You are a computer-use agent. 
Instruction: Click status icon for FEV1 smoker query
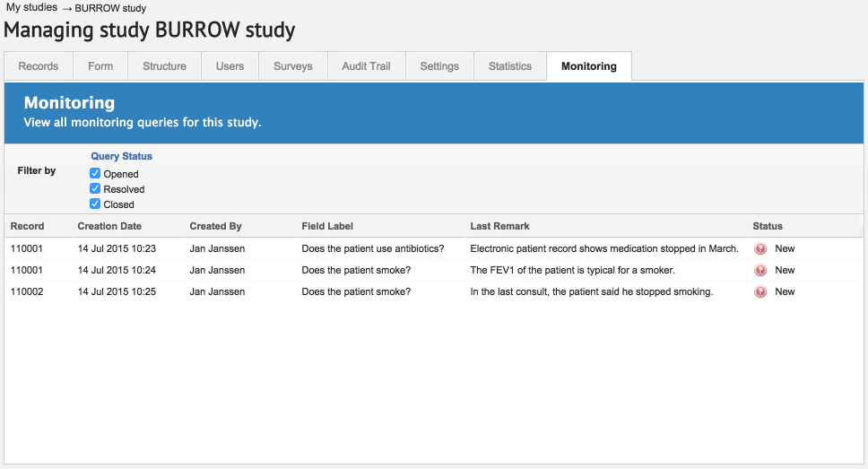click(760, 270)
